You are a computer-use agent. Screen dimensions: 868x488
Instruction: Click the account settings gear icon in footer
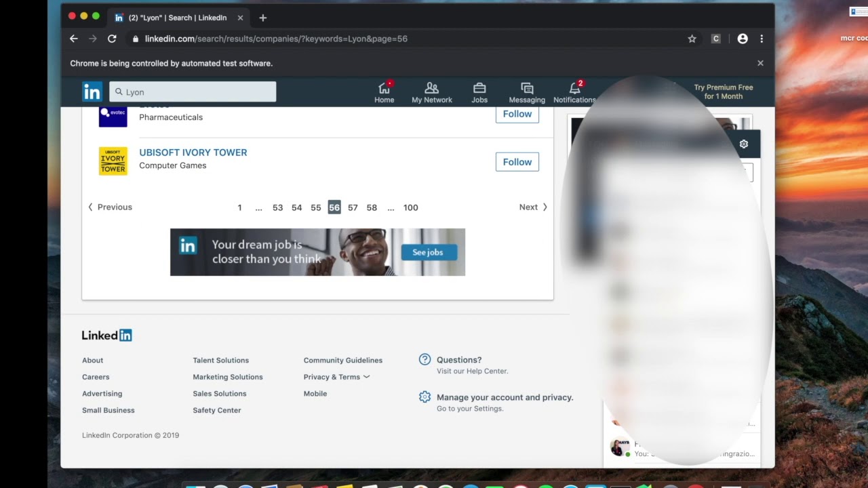(x=425, y=397)
